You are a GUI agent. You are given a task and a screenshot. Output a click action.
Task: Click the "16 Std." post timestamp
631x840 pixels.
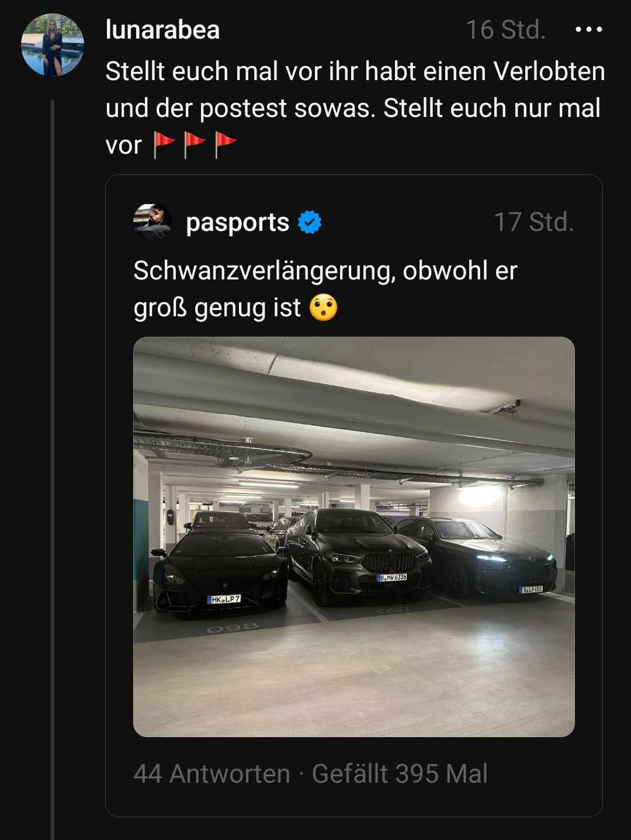[x=505, y=30]
